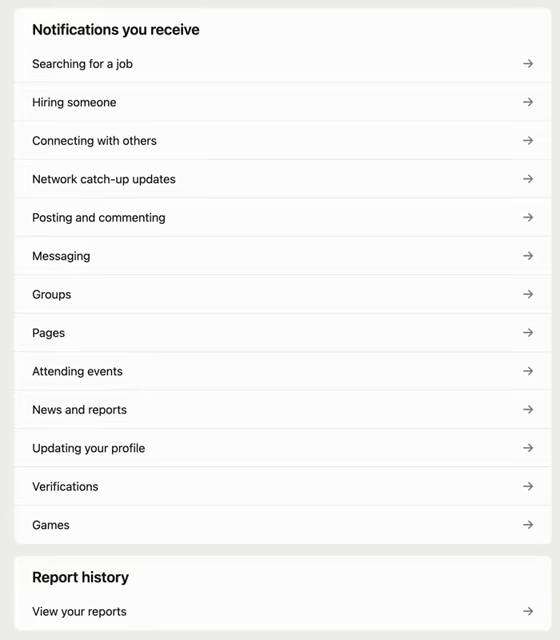Open Updating your profile settings
The image size is (560, 640).
point(282,448)
